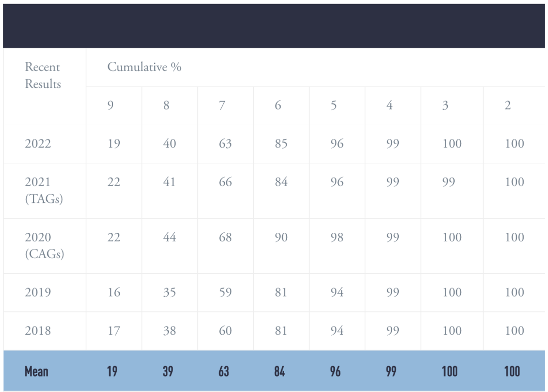Click the 2022 row label

pyautogui.click(x=38, y=144)
